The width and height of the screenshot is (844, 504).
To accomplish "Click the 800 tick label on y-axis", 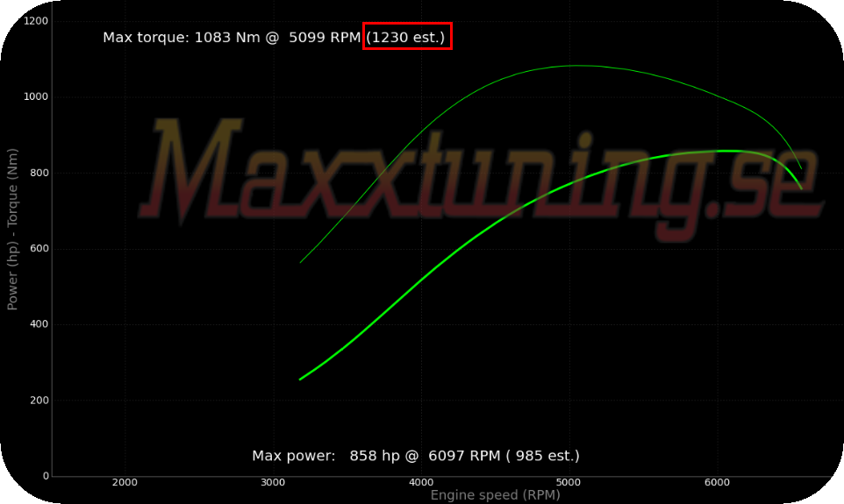I will point(39,173).
